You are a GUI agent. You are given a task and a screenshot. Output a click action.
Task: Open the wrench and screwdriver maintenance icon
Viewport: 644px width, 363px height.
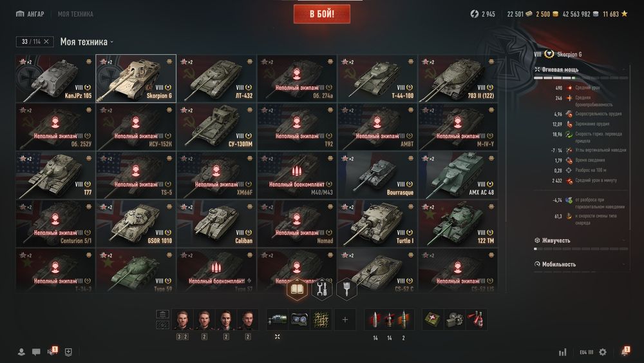point(321,289)
